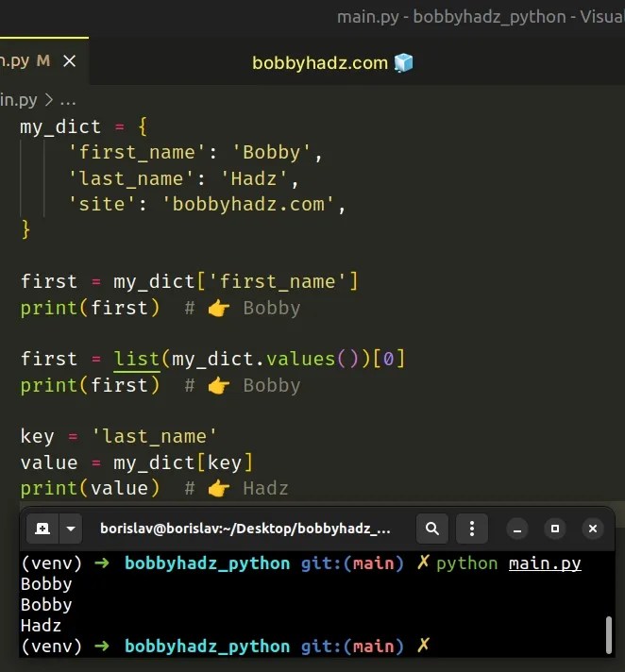This screenshot has width=625, height=672.
Task: Click the key = 'last_name' line
Action: pos(119,436)
